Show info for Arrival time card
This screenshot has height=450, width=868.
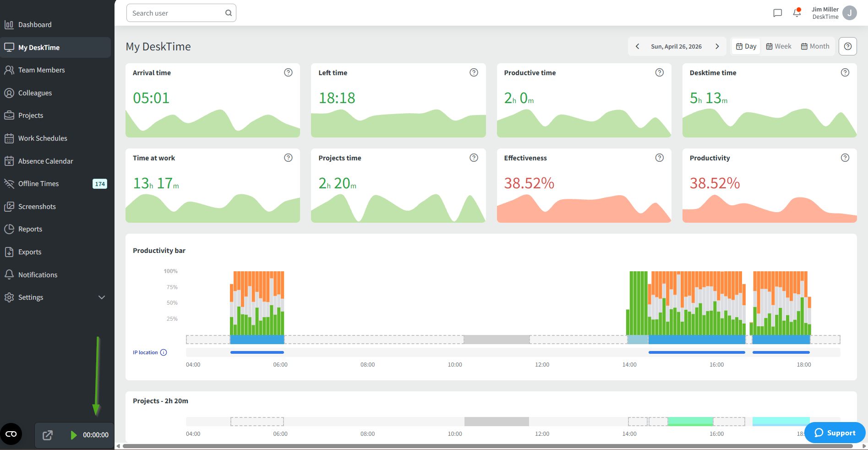288,72
